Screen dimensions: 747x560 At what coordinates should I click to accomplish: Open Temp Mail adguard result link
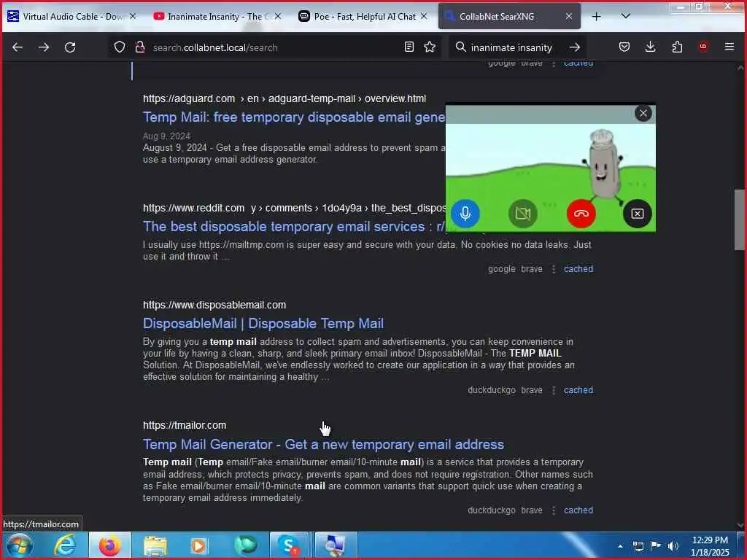tap(294, 117)
